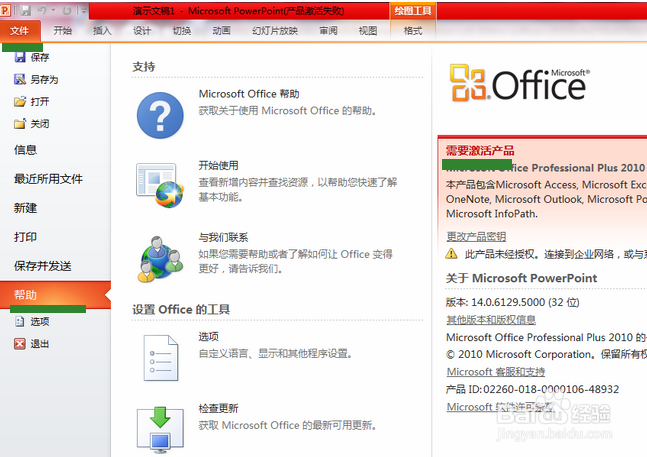The width and height of the screenshot is (647, 457).
Task: Click the 与我们联系 heading
Action: pyautogui.click(x=223, y=237)
